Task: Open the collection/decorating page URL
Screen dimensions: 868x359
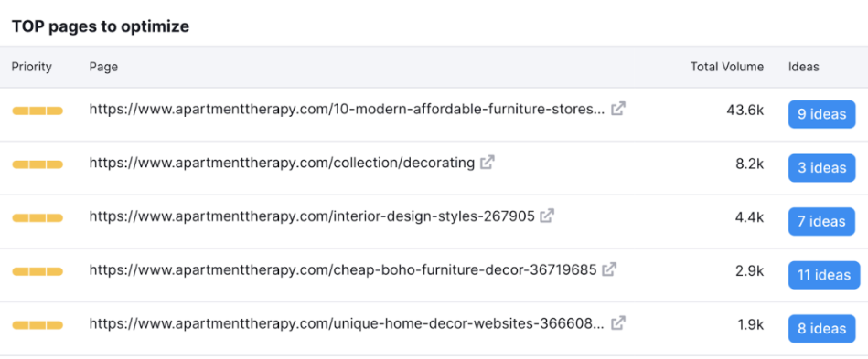Action: coord(282,163)
